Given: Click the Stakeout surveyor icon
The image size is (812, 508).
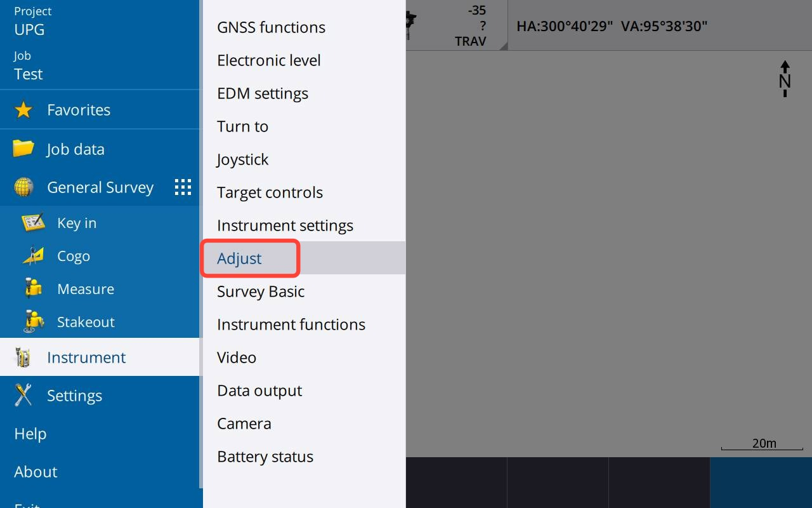Looking at the screenshot, I should coord(33,322).
